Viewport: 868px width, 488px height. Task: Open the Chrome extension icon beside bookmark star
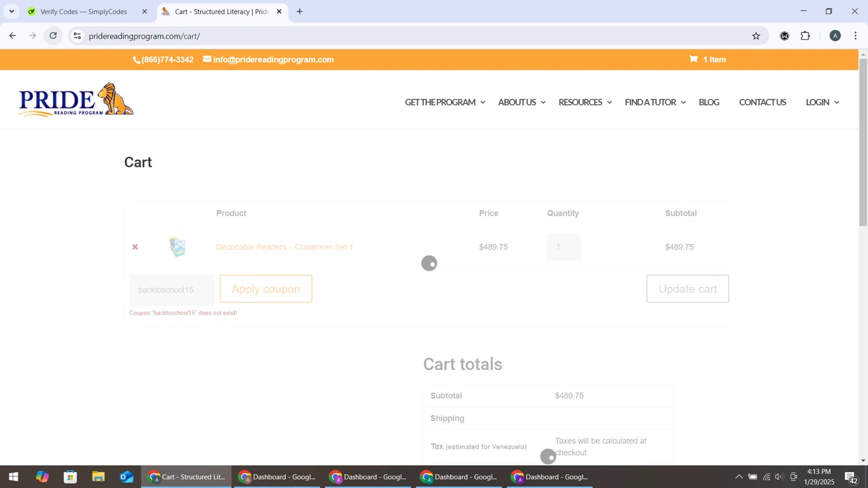(785, 36)
